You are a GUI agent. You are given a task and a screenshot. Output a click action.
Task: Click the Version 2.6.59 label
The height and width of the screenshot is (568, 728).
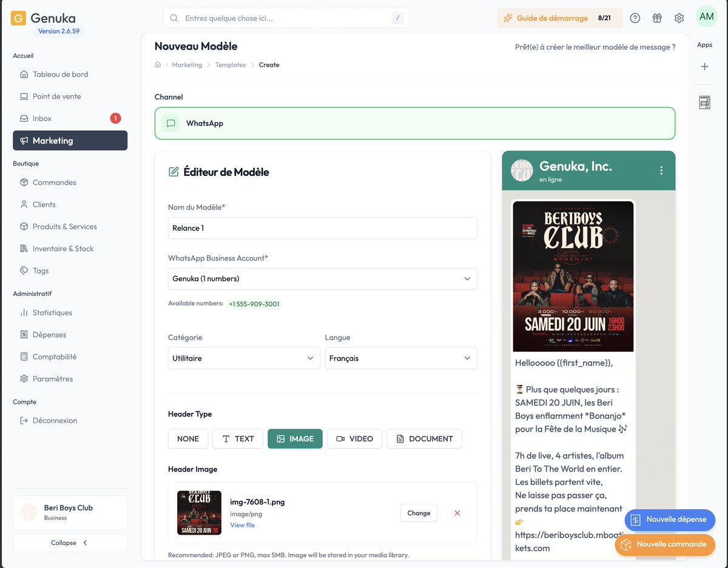click(x=59, y=31)
